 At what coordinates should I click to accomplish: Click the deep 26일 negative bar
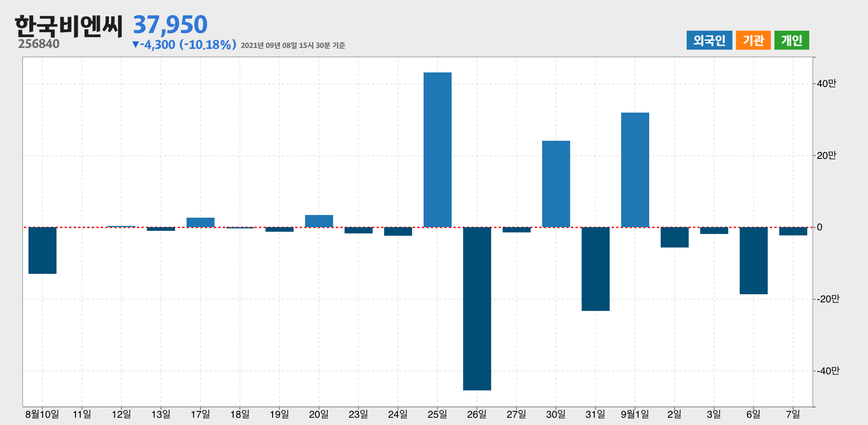tap(477, 309)
